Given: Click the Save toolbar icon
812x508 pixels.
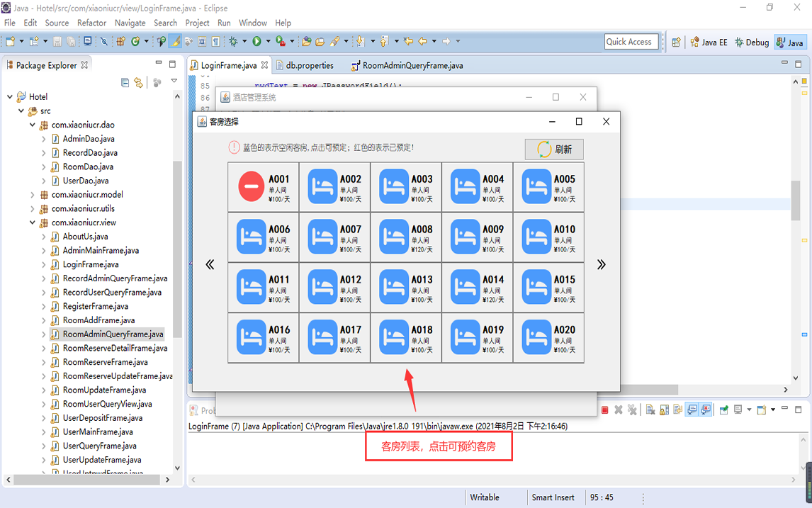Looking at the screenshot, I should (57, 41).
